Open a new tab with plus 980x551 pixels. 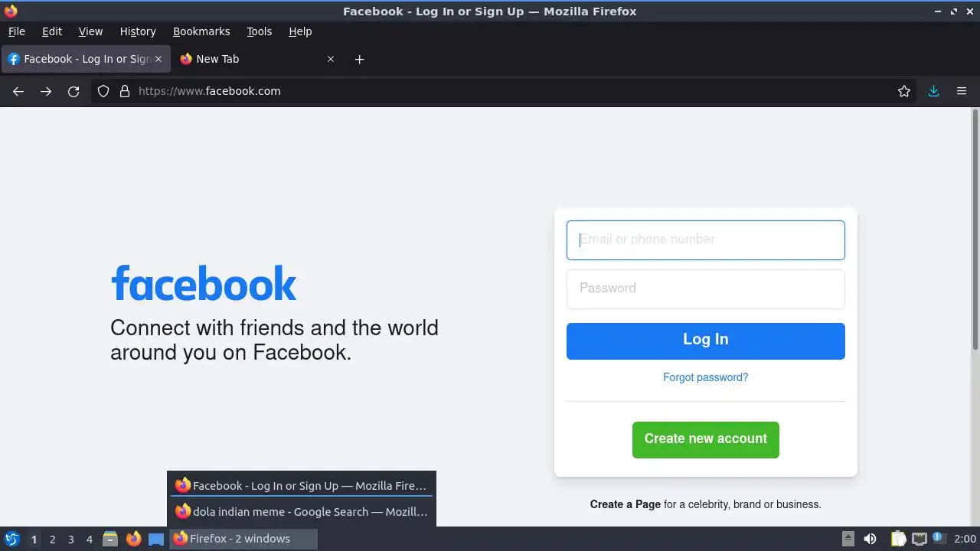[x=359, y=59]
